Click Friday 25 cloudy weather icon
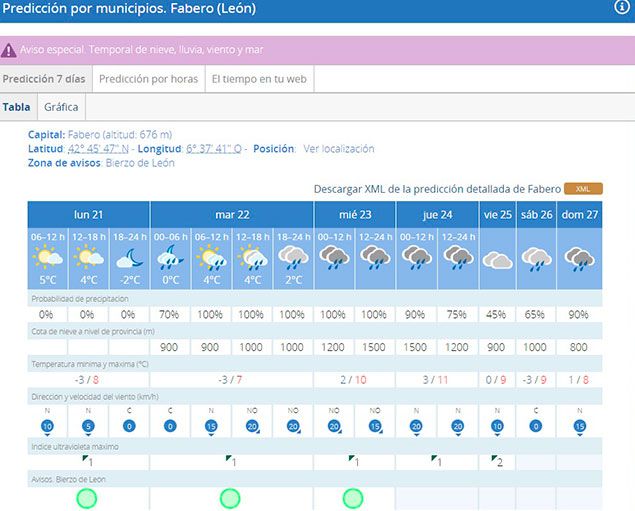Screen dimensions: 635x511 tap(498, 259)
